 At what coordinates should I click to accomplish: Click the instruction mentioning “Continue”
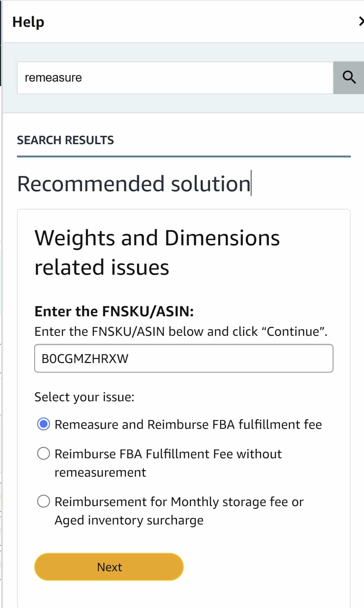pos(181,331)
